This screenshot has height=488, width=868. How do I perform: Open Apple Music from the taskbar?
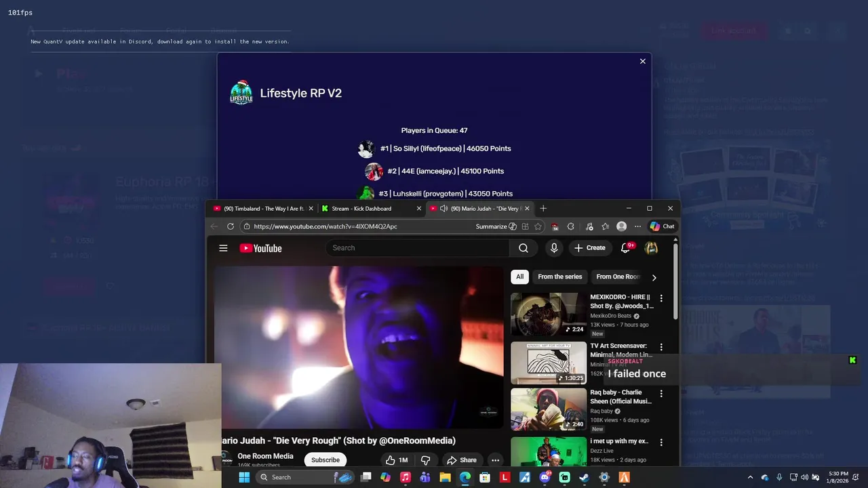point(406,477)
